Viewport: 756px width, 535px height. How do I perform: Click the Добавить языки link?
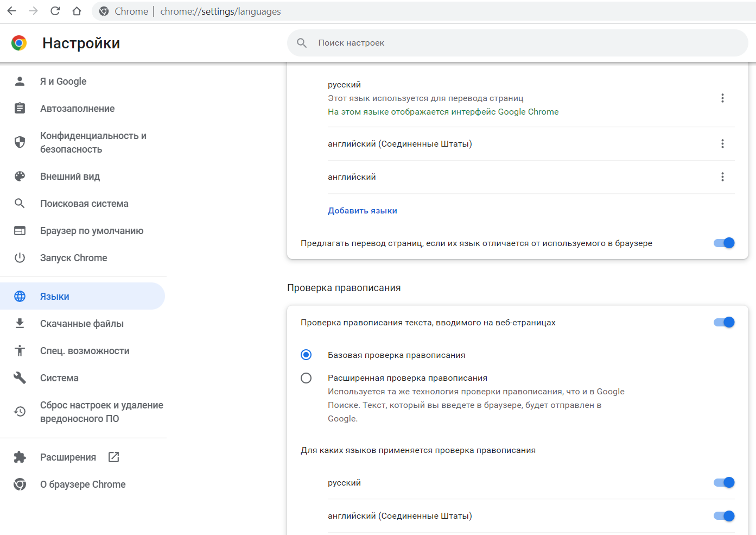click(x=363, y=211)
